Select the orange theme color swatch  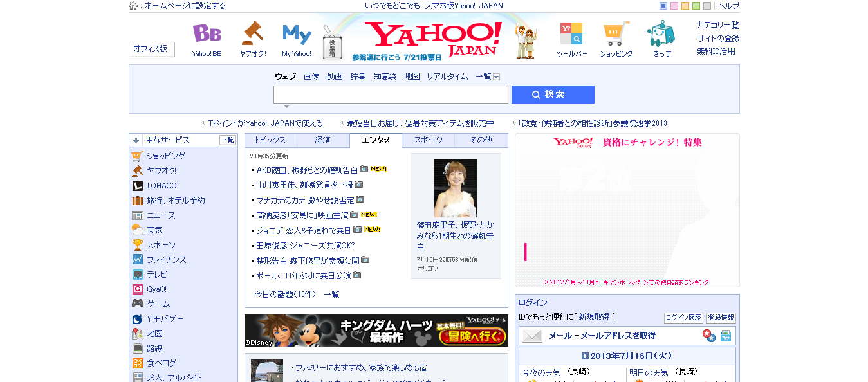point(685,6)
